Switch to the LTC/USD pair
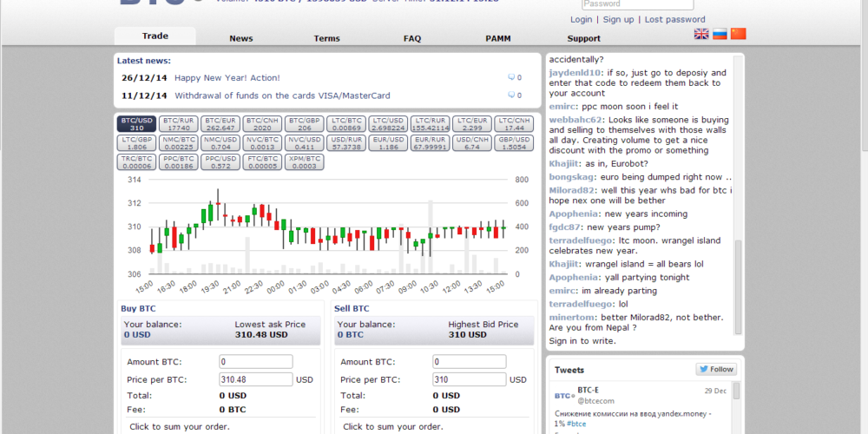Image resolution: width=868 pixels, height=434 pixels. click(x=388, y=124)
